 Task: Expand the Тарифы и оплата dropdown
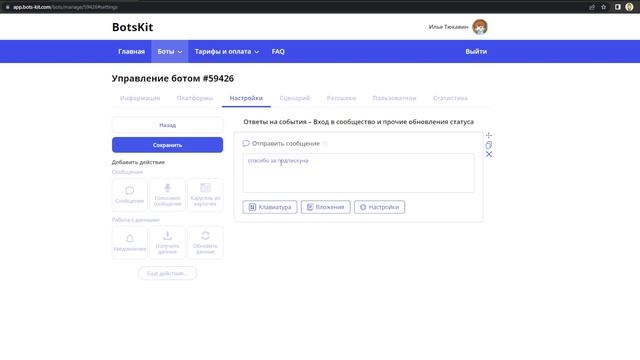(227, 51)
